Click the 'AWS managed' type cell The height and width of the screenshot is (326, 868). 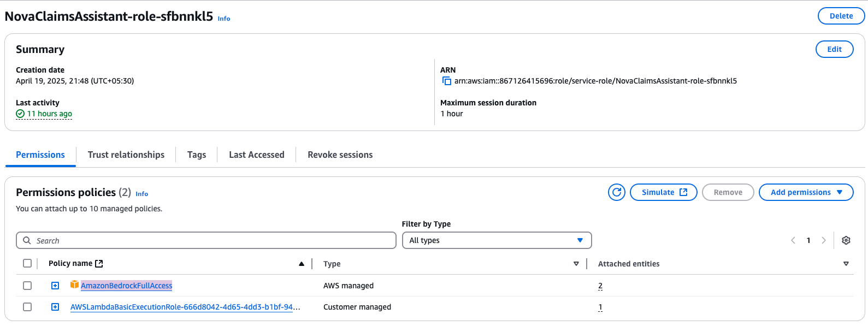349,286
